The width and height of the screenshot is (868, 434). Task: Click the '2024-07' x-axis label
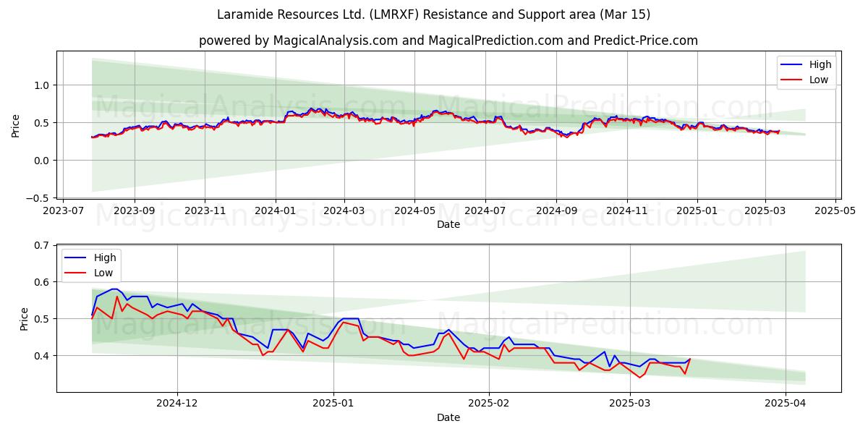(485, 212)
